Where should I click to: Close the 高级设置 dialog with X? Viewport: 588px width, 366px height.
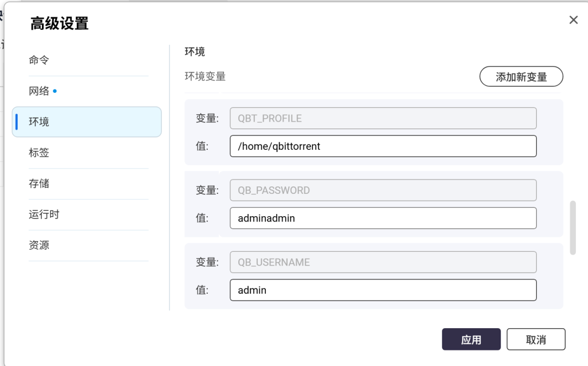[573, 20]
